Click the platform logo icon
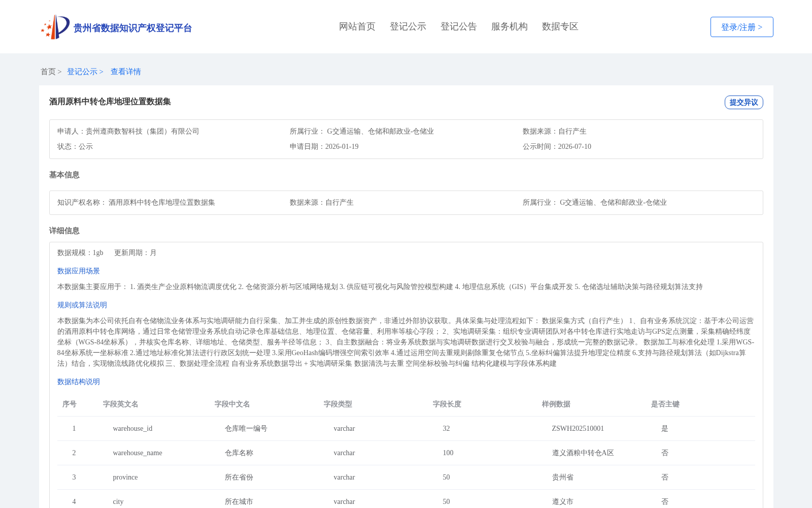Screen dimensions: 812x508 pyautogui.click(x=55, y=27)
